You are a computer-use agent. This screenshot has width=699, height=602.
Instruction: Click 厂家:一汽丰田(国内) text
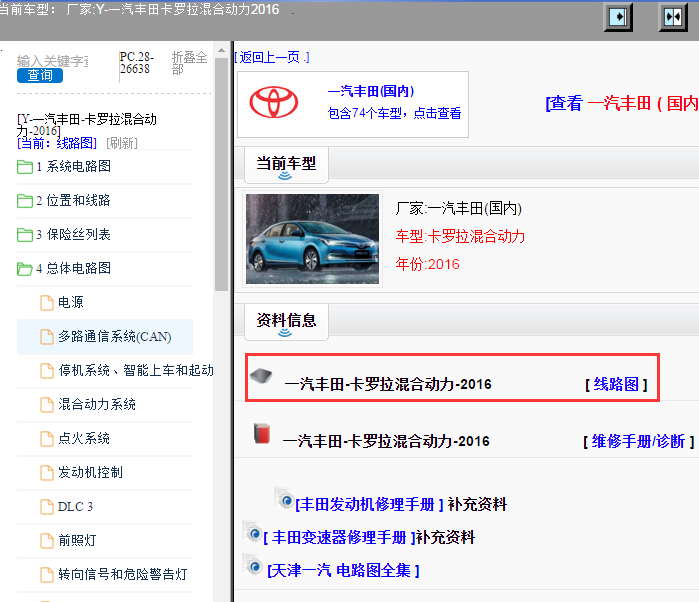458,208
